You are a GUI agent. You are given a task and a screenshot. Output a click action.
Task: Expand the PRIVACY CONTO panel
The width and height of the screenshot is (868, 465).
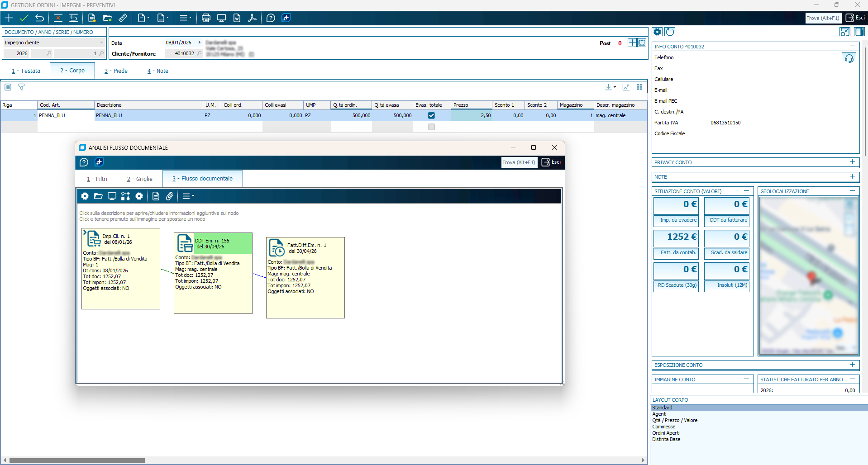[x=852, y=162]
